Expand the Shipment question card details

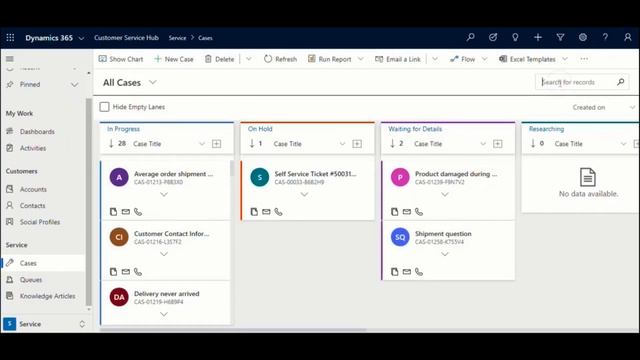point(445,254)
